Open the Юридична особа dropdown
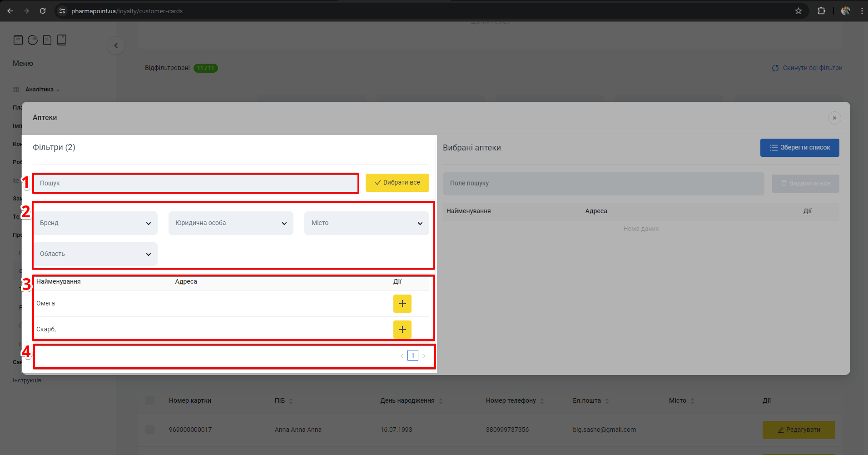Viewport: 868px width, 455px height. [231, 223]
